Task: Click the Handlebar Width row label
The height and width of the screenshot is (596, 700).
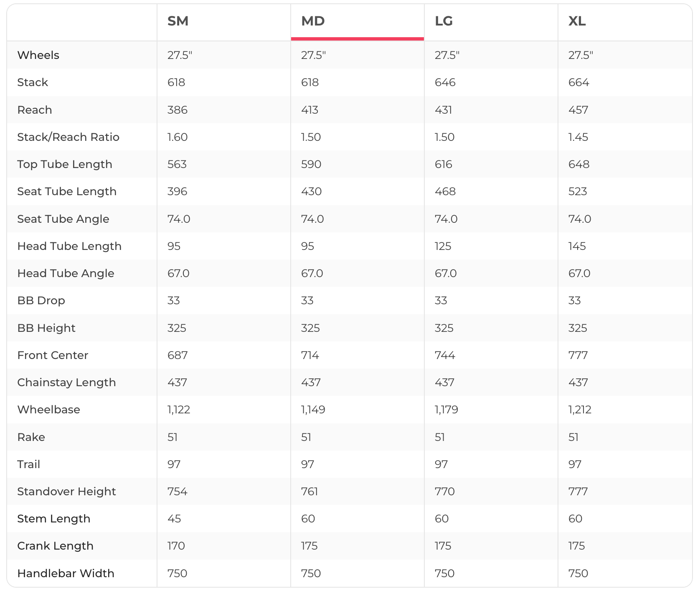Action: click(66, 573)
